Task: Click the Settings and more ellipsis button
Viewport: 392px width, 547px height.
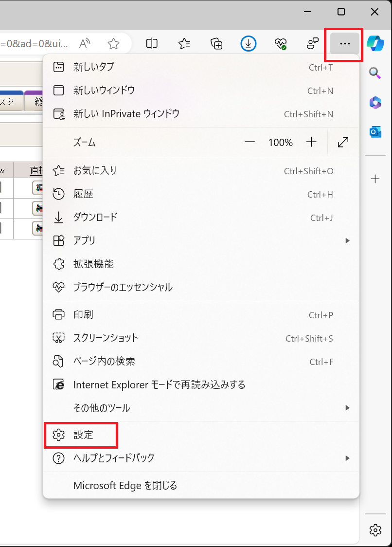Action: pyautogui.click(x=344, y=44)
